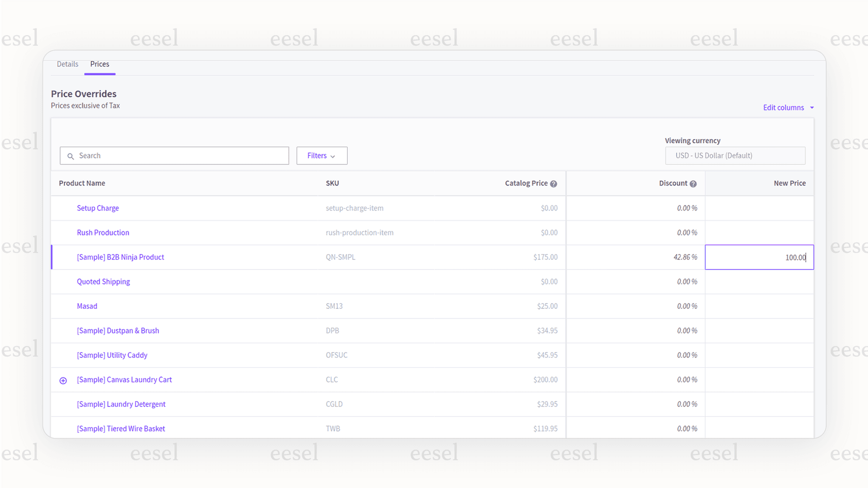Open the Edit columns dropdown

coord(787,107)
